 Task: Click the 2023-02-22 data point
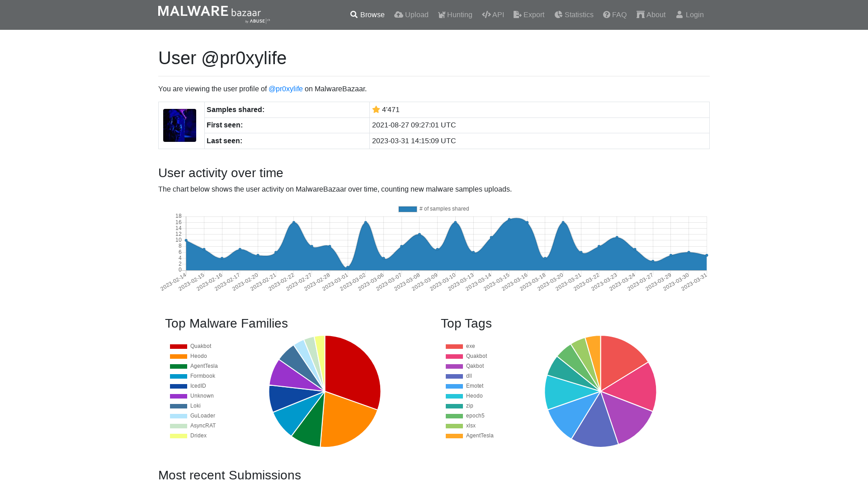click(294, 222)
